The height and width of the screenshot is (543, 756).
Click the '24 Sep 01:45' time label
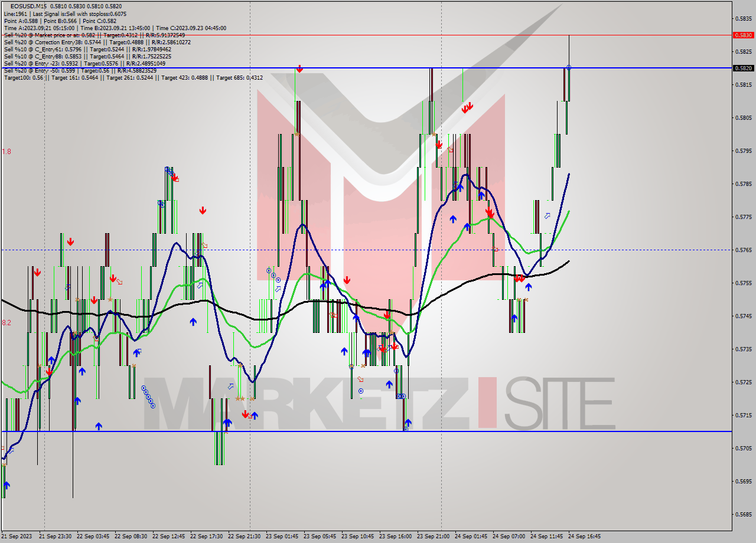[x=471, y=537]
